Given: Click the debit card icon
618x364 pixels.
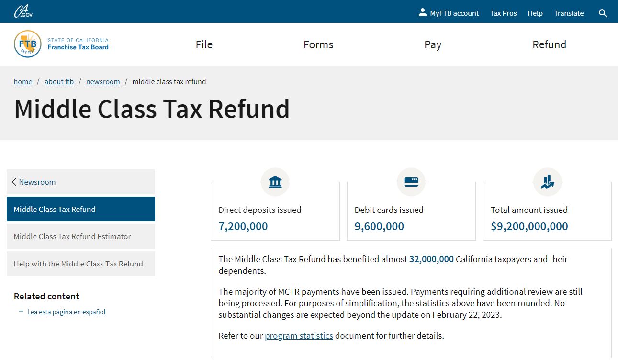Looking at the screenshot, I should [x=411, y=182].
